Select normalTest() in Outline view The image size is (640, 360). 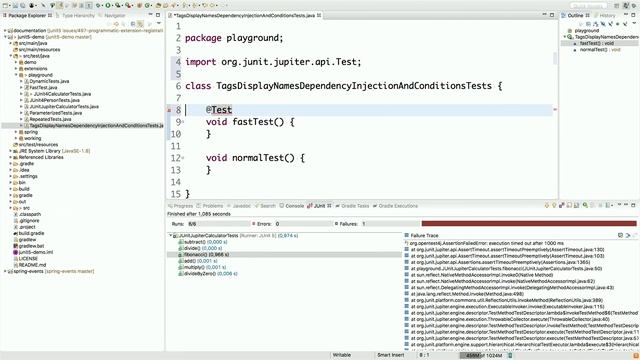[600, 50]
